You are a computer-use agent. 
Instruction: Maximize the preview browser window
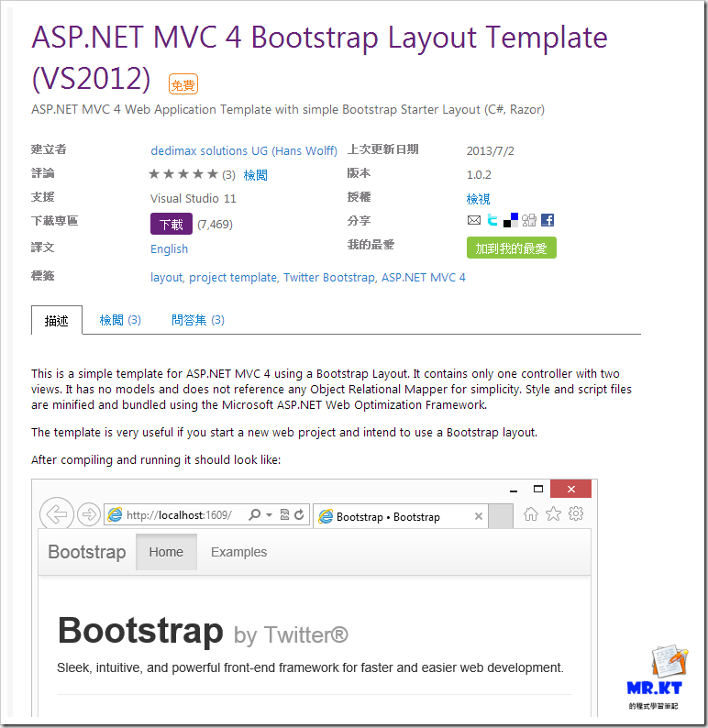pos(538,489)
